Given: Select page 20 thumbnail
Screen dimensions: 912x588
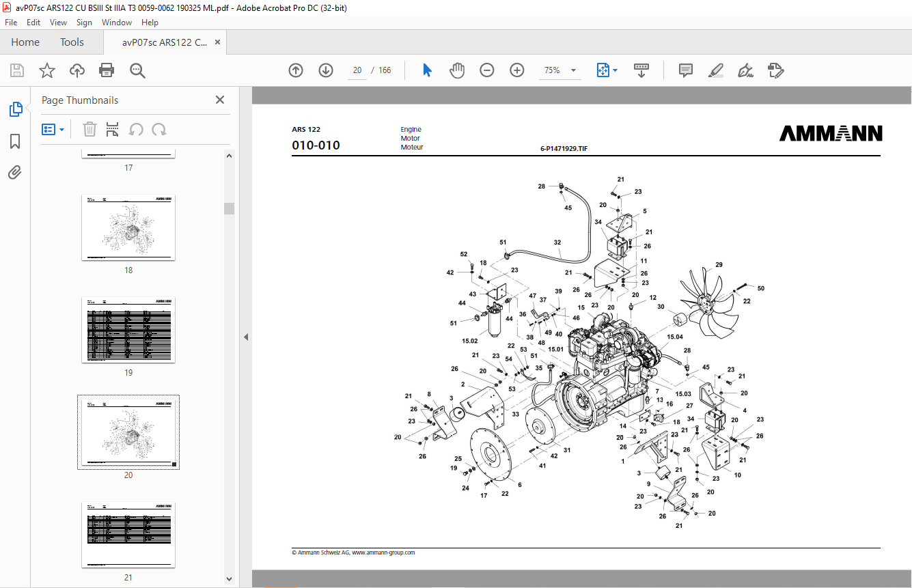Looking at the screenshot, I should point(128,432).
